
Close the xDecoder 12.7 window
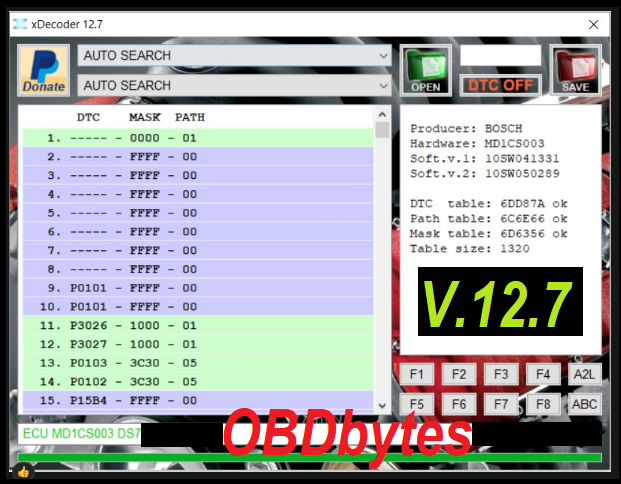[x=593, y=25]
